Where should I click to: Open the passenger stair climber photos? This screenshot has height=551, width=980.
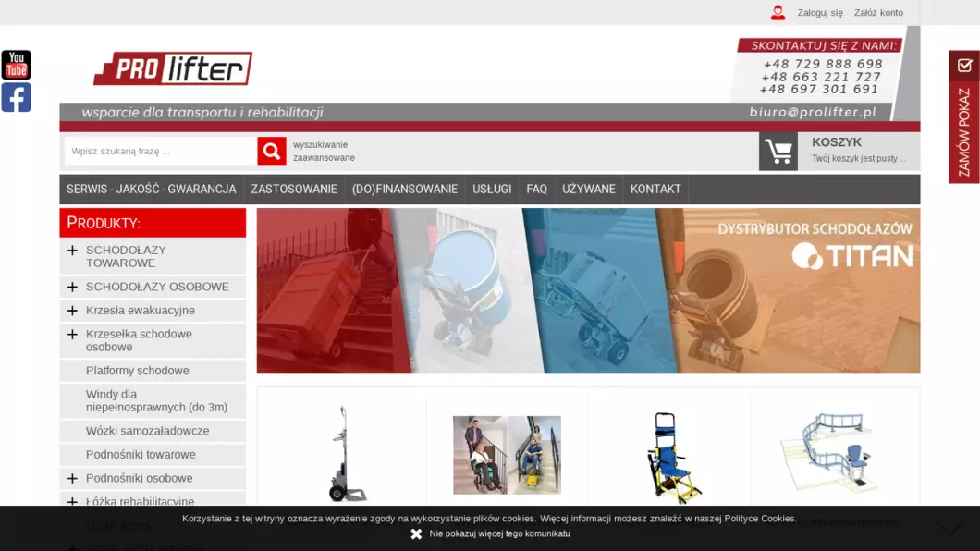click(507, 455)
